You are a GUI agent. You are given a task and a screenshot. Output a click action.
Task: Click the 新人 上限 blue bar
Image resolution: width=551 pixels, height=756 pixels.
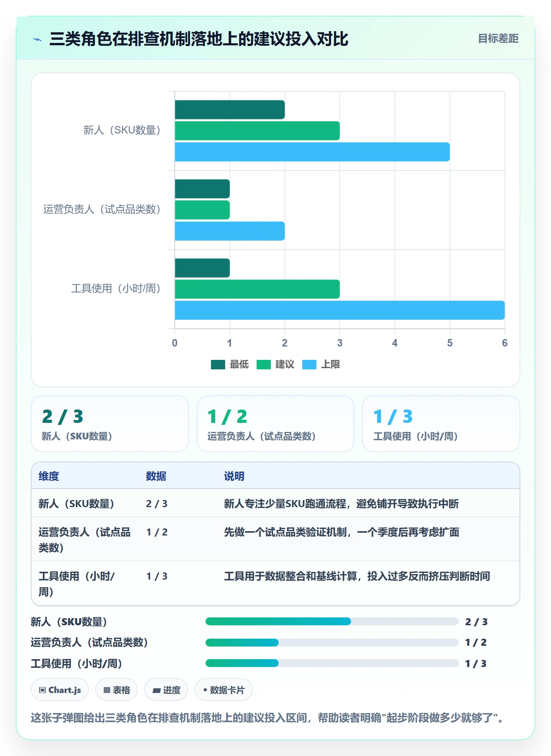312,152
